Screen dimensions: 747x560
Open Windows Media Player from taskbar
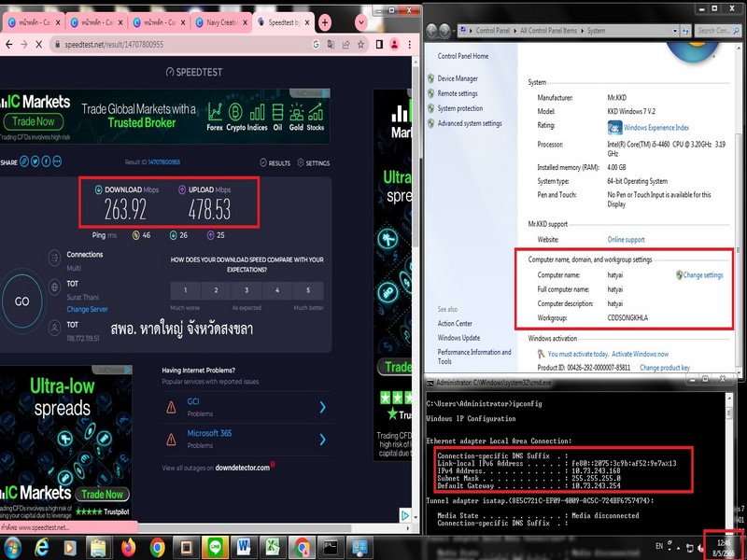(x=69, y=548)
